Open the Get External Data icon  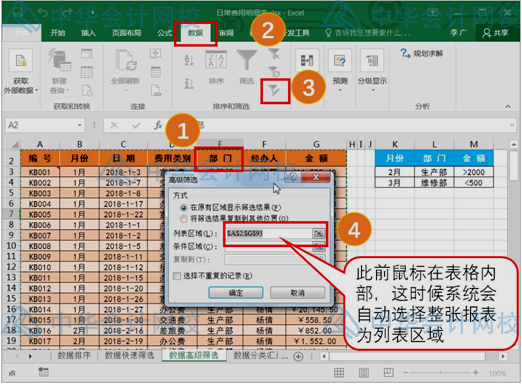point(21,60)
